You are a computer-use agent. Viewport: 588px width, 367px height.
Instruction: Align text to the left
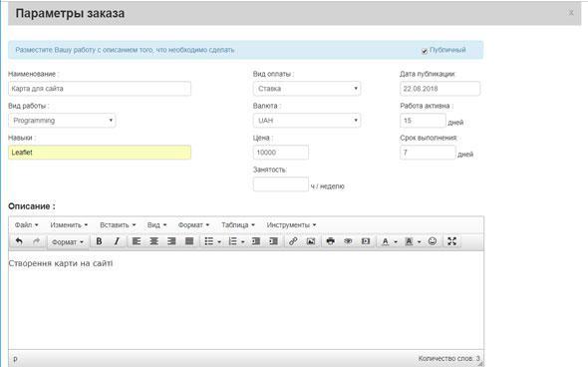click(137, 241)
